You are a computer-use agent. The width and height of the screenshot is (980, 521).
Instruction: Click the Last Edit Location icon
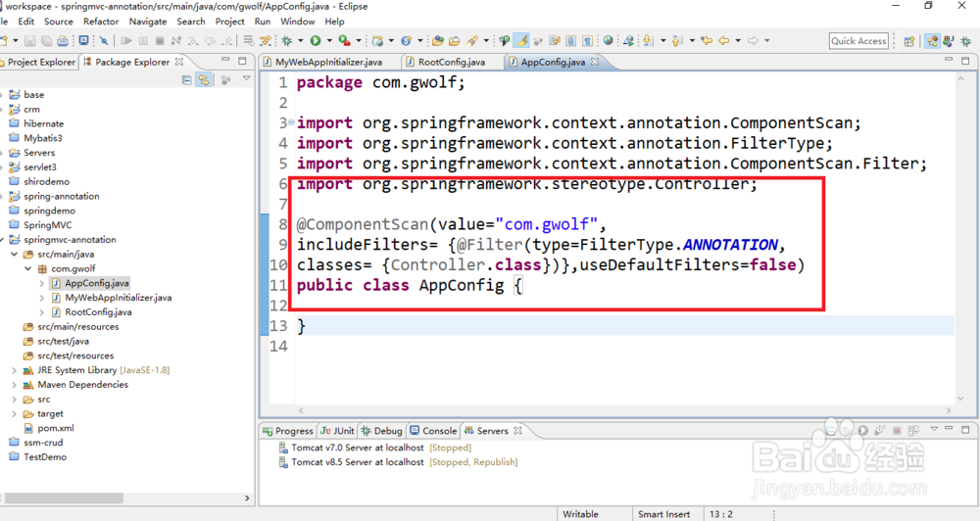pos(707,40)
